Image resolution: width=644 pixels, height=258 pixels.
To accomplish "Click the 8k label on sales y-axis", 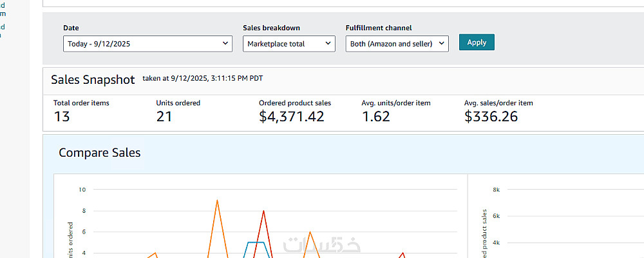I will (497, 190).
